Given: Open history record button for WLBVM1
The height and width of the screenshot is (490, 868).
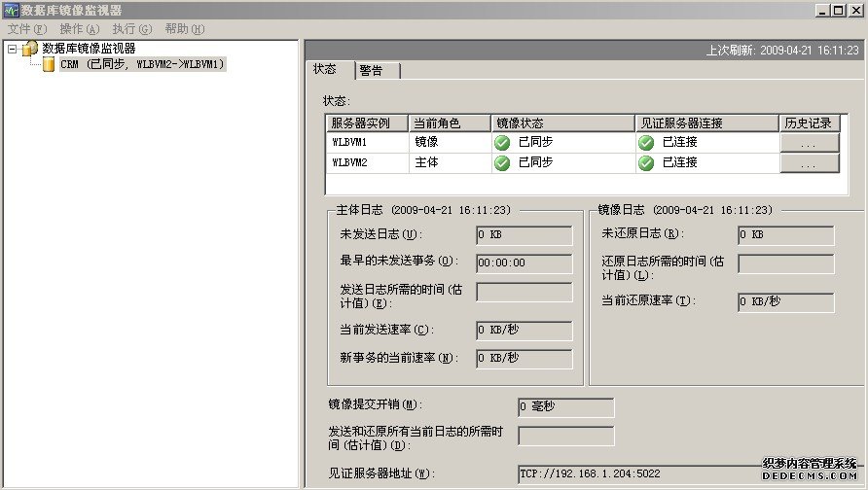Looking at the screenshot, I should (809, 142).
